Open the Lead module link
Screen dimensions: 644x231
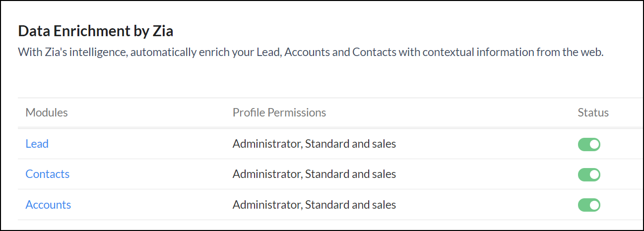(37, 144)
